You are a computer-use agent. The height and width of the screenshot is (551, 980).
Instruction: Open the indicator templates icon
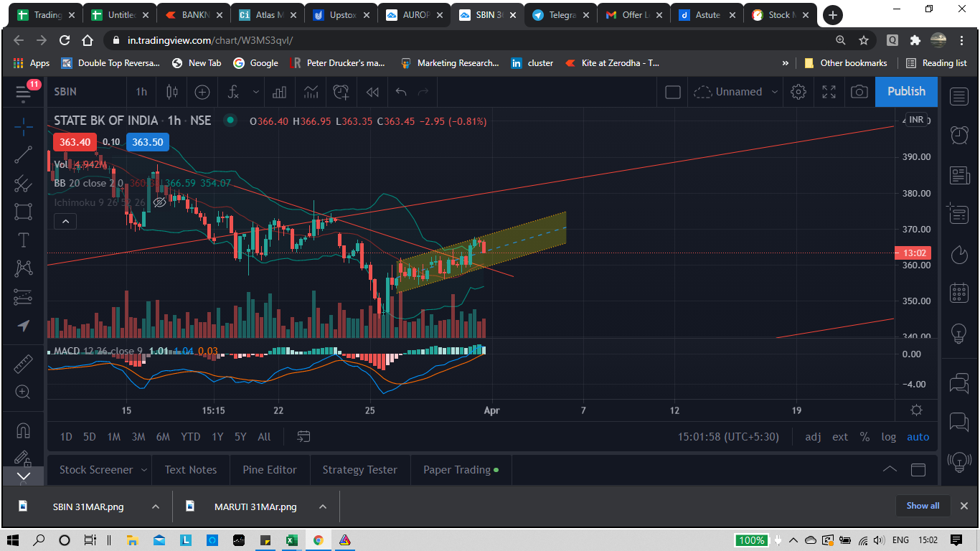click(x=311, y=92)
